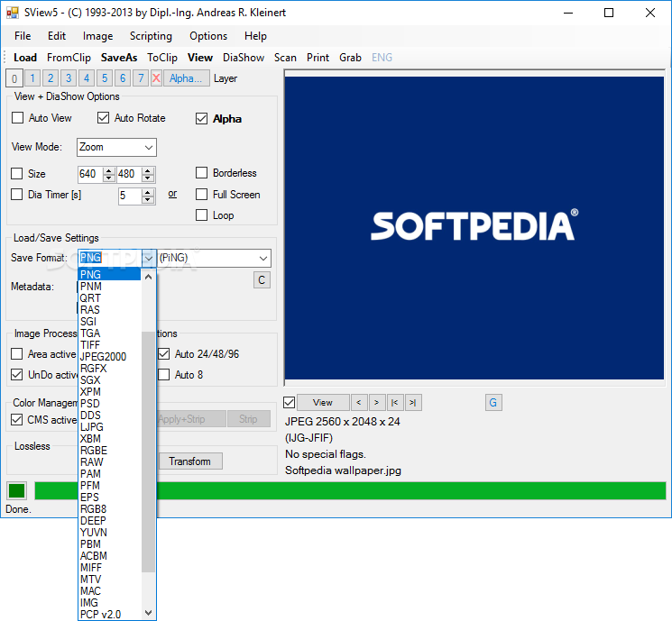This screenshot has width=672, height=621.
Task: Open the Scripting menu
Action: click(151, 36)
